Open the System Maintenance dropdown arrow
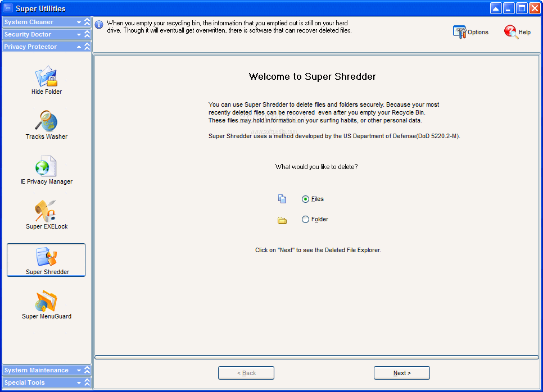The height and width of the screenshot is (392, 543). [x=79, y=371]
